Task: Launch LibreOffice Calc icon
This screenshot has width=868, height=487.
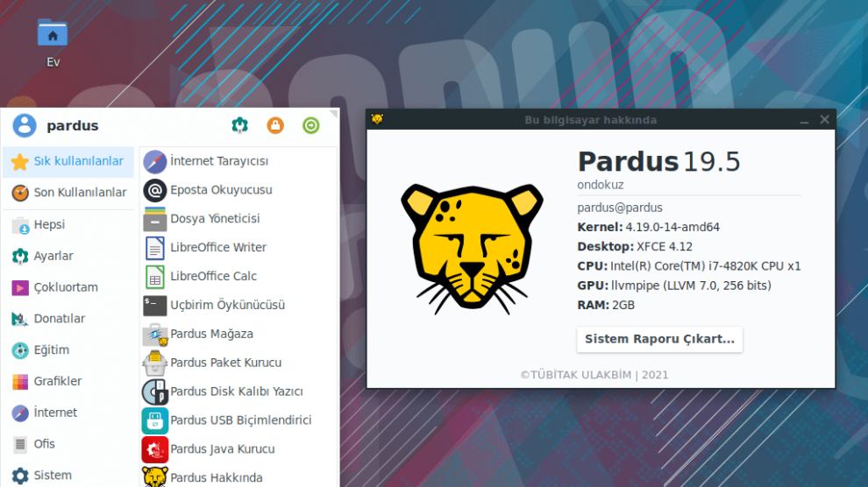Action: [154, 277]
